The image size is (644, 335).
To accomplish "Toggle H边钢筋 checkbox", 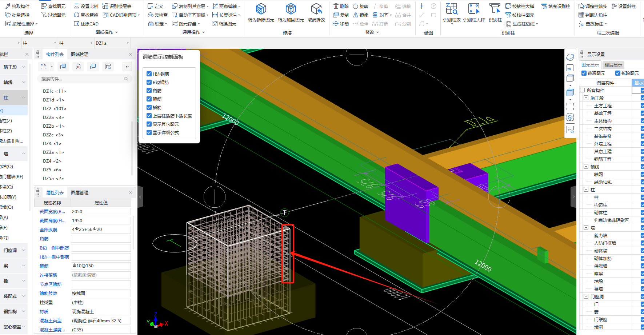I will tap(149, 74).
